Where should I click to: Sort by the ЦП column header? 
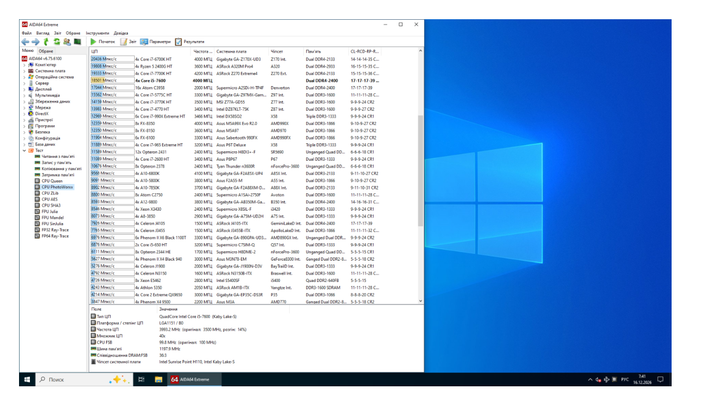click(x=140, y=51)
